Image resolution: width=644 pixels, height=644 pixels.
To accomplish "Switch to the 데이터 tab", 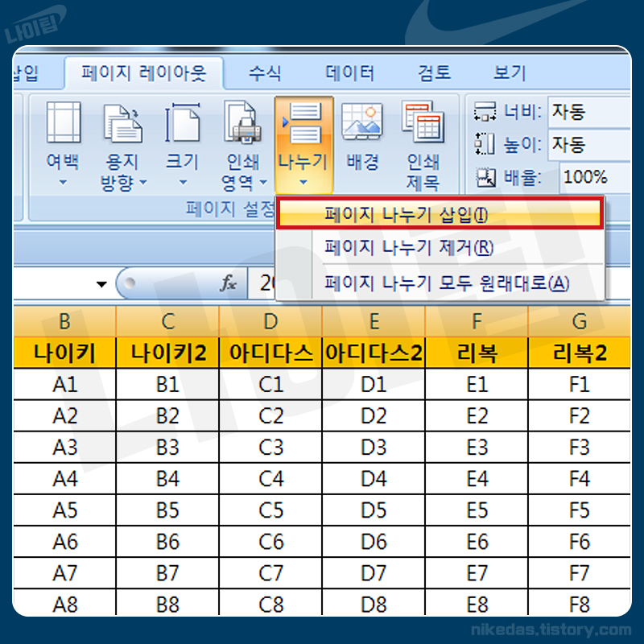I will (x=350, y=73).
